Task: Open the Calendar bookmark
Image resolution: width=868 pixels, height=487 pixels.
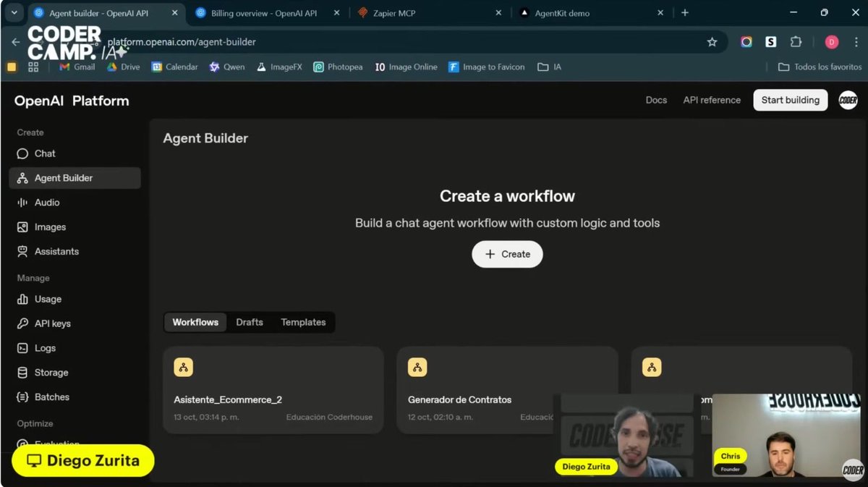Action: click(x=174, y=67)
